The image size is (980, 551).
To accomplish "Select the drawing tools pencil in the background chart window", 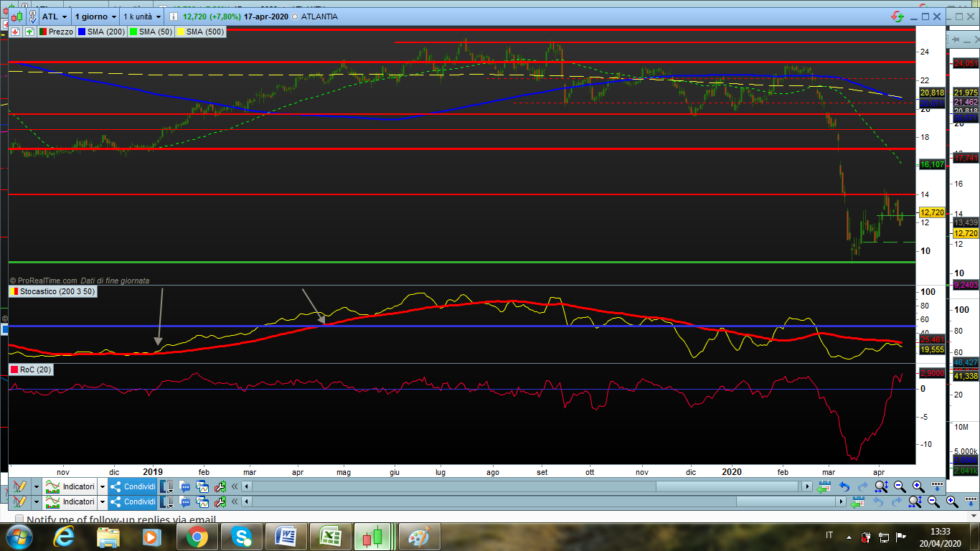I will pos(19,501).
